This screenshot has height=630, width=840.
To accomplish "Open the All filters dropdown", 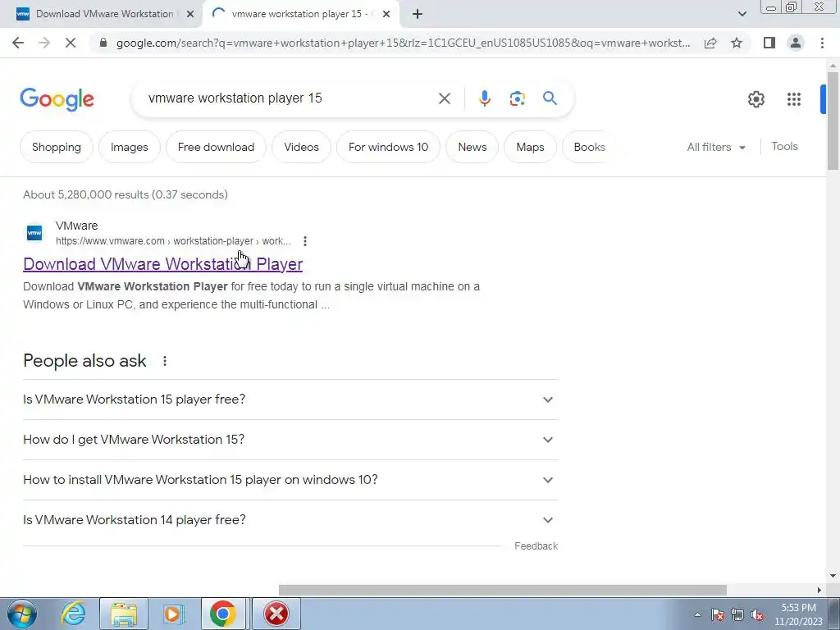I will pyautogui.click(x=716, y=147).
